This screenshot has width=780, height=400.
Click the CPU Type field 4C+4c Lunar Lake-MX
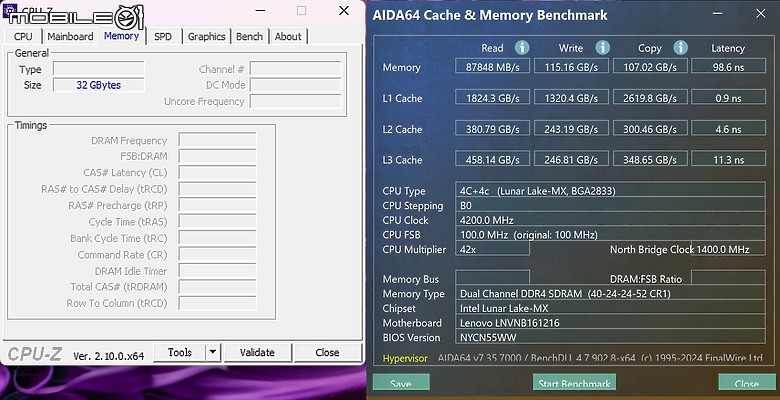coord(610,190)
